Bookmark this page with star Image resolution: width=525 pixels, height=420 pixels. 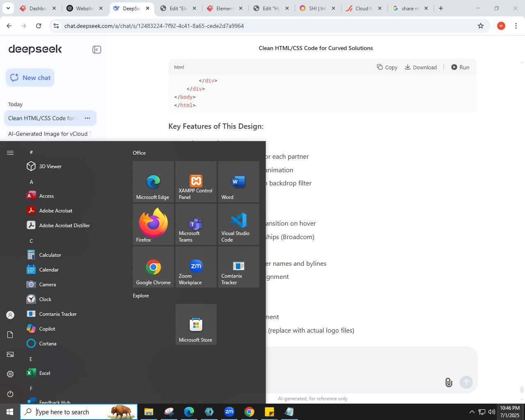pos(481,26)
